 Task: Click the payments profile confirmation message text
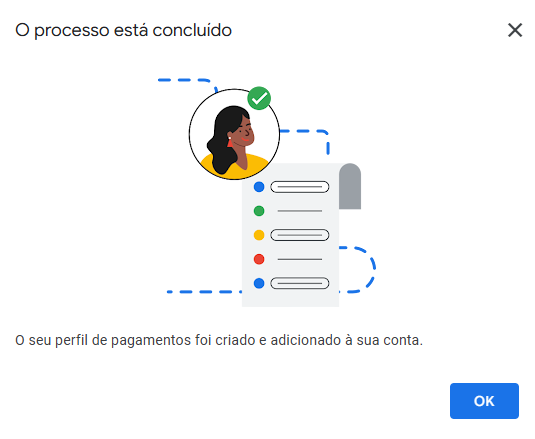(x=219, y=340)
